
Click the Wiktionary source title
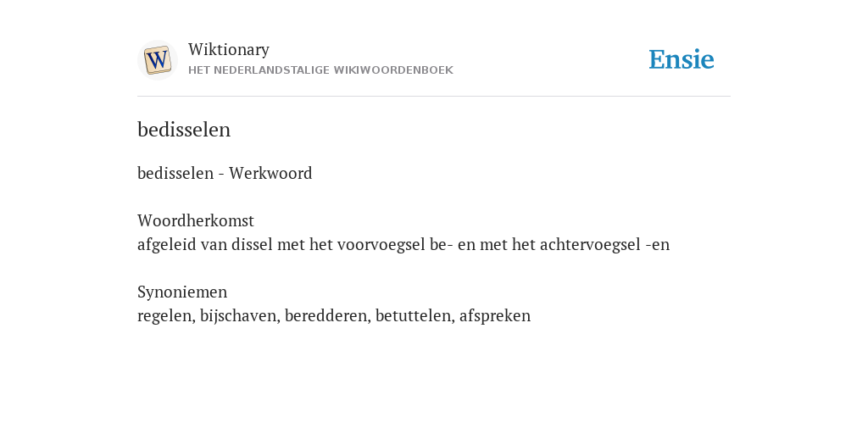pyautogui.click(x=229, y=49)
